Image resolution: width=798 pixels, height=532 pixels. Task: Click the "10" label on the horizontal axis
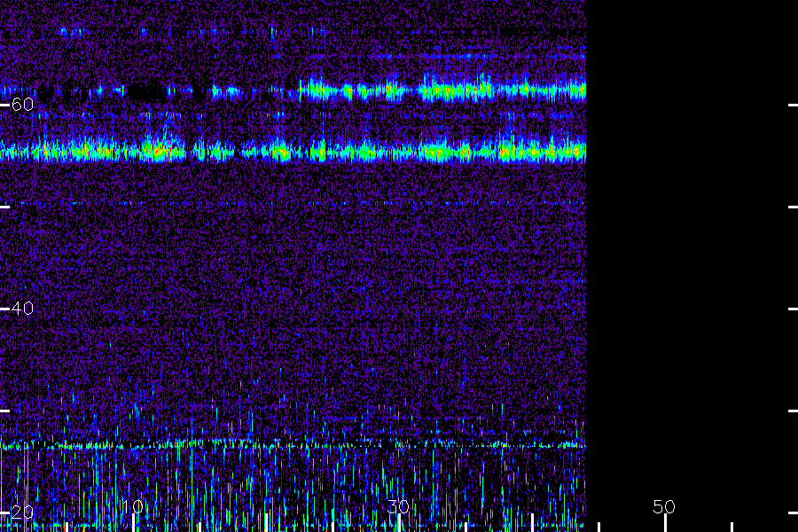[x=132, y=506]
